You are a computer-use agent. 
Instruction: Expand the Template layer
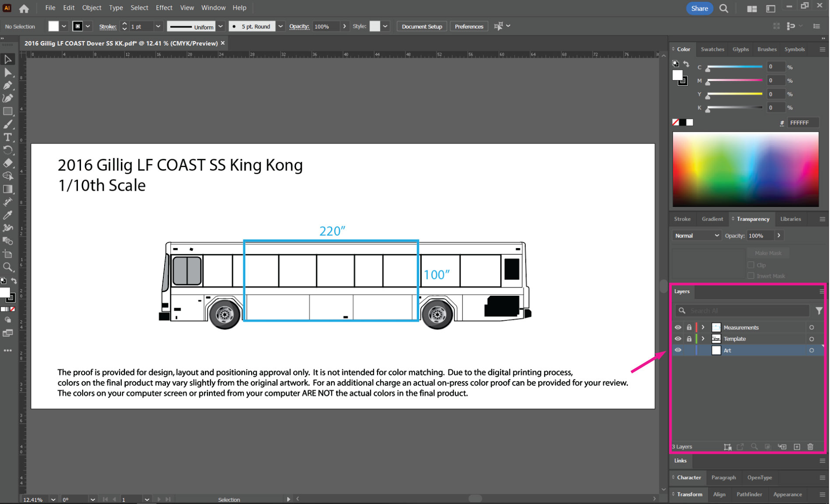tap(703, 338)
